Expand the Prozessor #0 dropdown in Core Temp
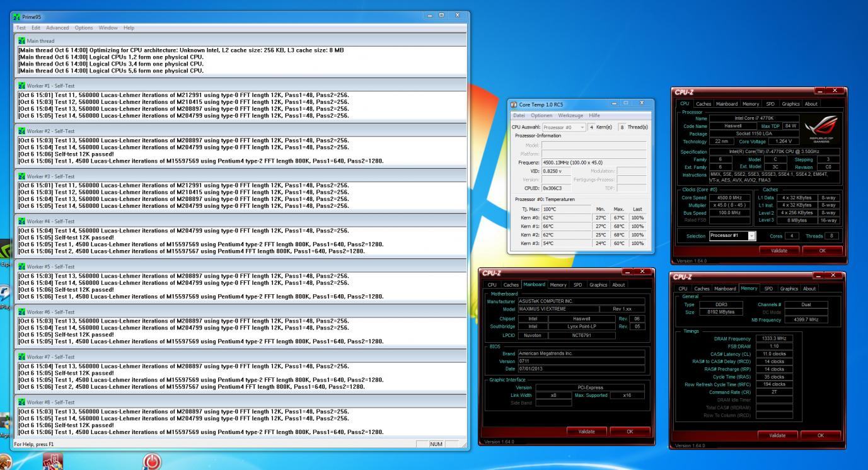868x470 pixels. (x=582, y=127)
